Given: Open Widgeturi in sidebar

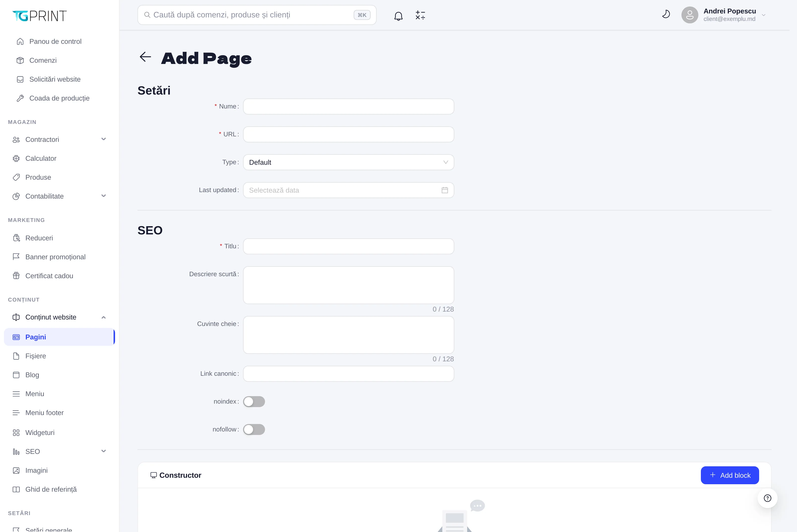Looking at the screenshot, I should click(x=60, y=432).
